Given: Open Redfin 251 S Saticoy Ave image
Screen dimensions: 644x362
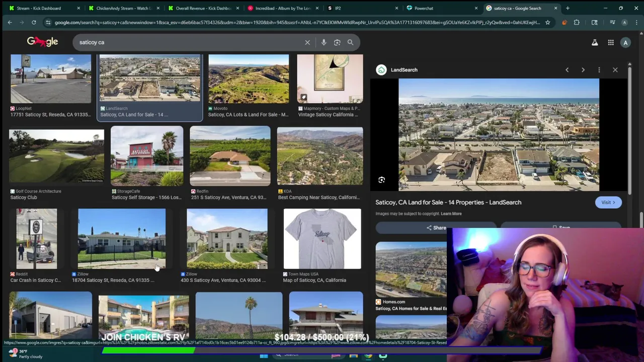Looking at the screenshot, I should [x=230, y=156].
